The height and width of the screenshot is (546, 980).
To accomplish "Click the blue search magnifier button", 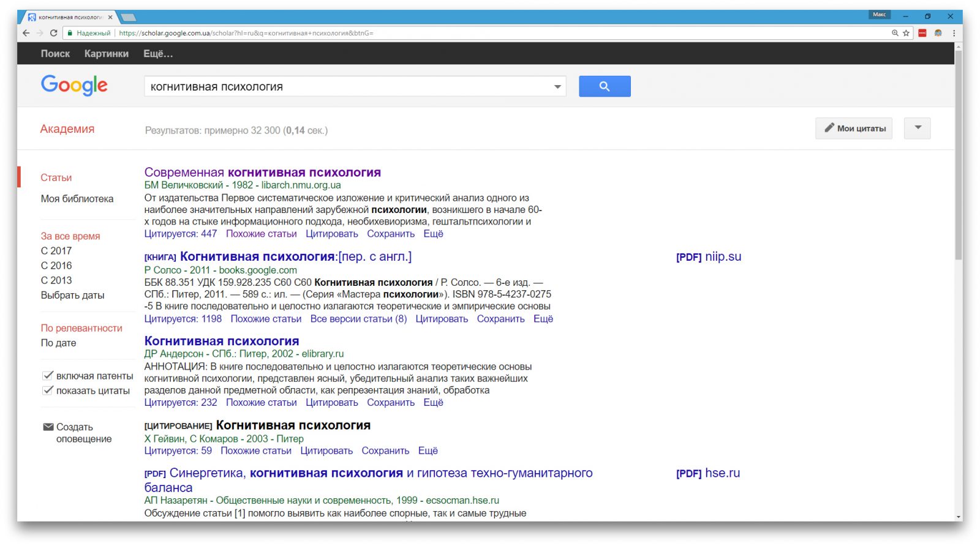I will pos(604,86).
